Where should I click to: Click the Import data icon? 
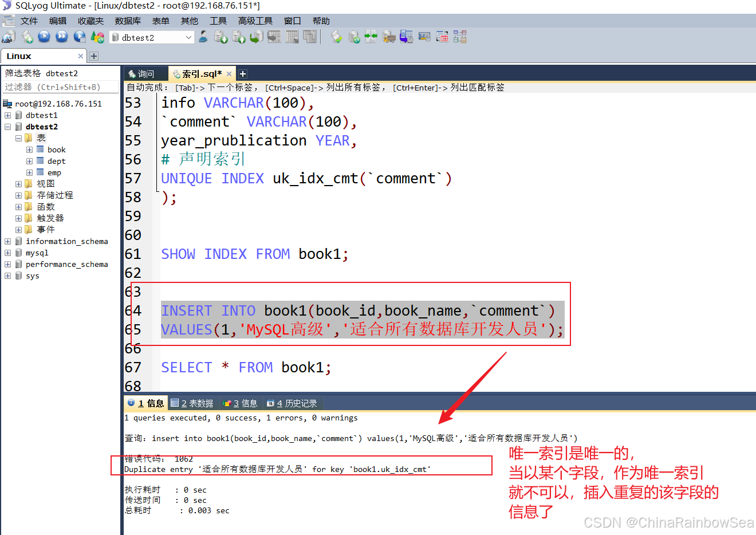(220, 37)
